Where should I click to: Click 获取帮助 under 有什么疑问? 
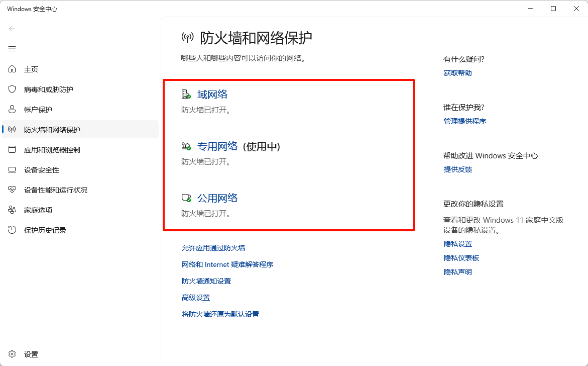[x=457, y=72]
